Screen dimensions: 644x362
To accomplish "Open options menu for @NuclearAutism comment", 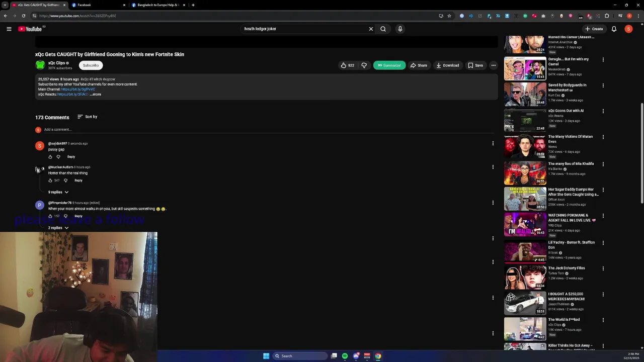I will tap(493, 167).
